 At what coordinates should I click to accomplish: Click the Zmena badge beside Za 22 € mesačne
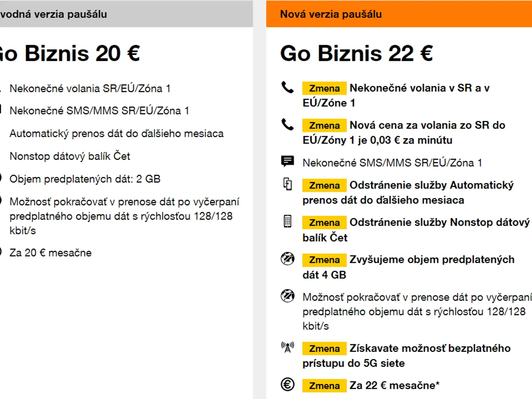[324, 386]
